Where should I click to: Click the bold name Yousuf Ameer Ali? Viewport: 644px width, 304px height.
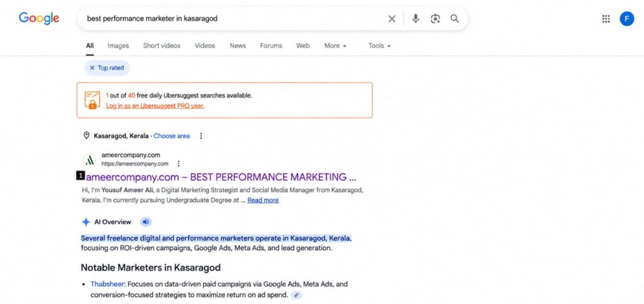click(x=128, y=191)
